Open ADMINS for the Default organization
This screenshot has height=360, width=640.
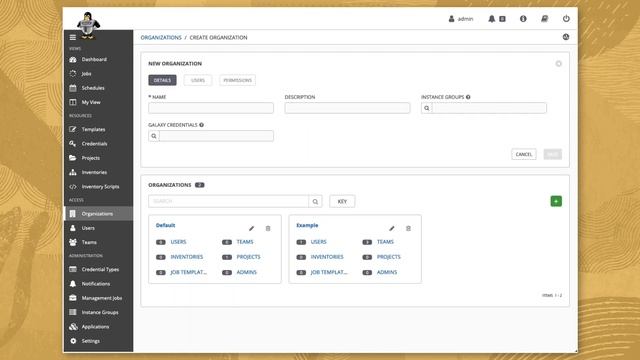click(247, 272)
